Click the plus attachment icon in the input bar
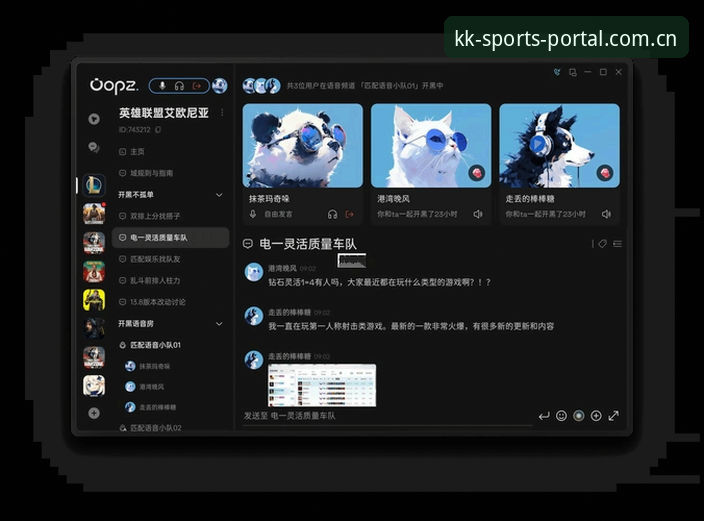The width and height of the screenshot is (704, 521). tap(596, 416)
